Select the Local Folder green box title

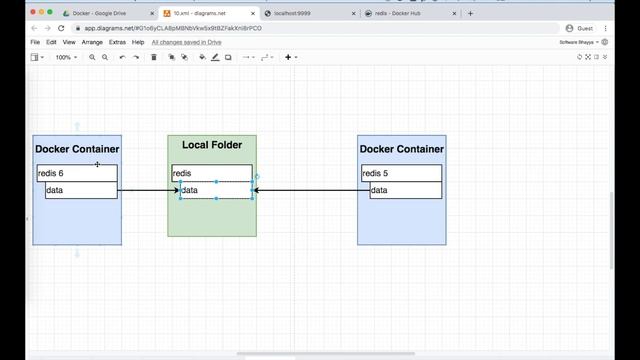tap(212, 145)
